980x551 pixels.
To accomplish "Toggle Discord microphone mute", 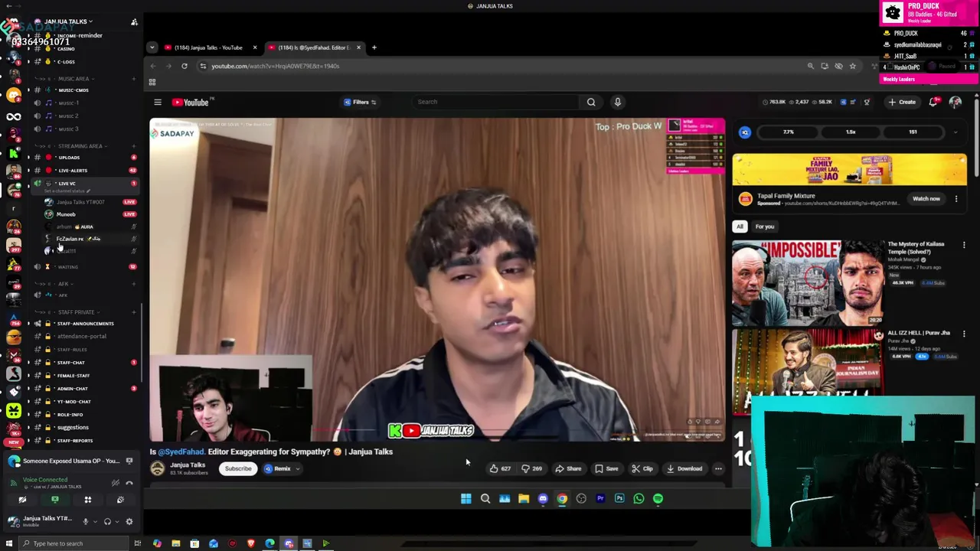I will 85,522.
